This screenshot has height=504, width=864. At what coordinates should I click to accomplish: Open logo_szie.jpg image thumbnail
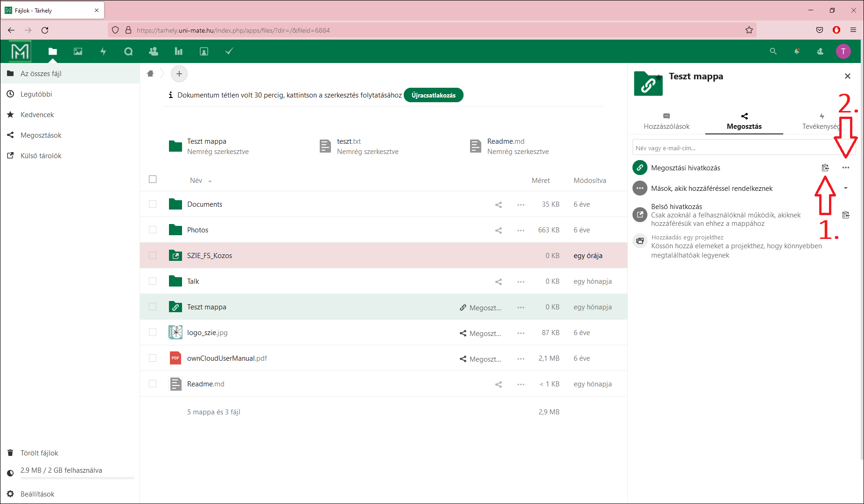pos(176,332)
